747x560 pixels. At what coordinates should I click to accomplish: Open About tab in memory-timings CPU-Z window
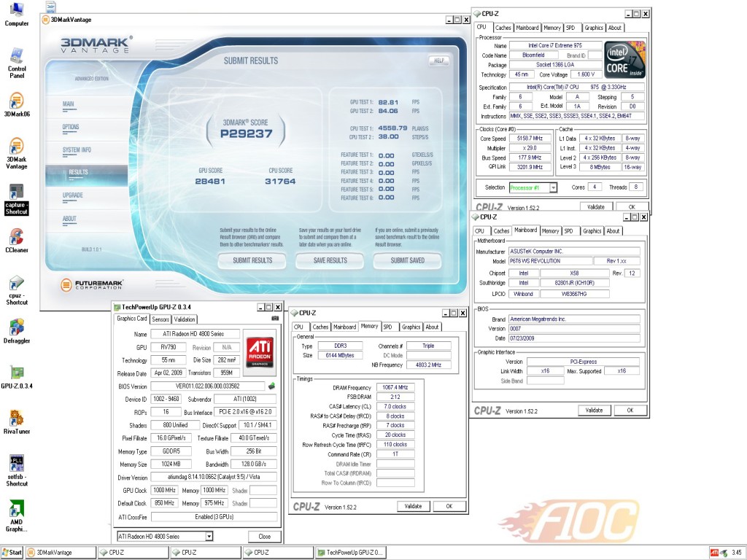pyautogui.click(x=432, y=327)
